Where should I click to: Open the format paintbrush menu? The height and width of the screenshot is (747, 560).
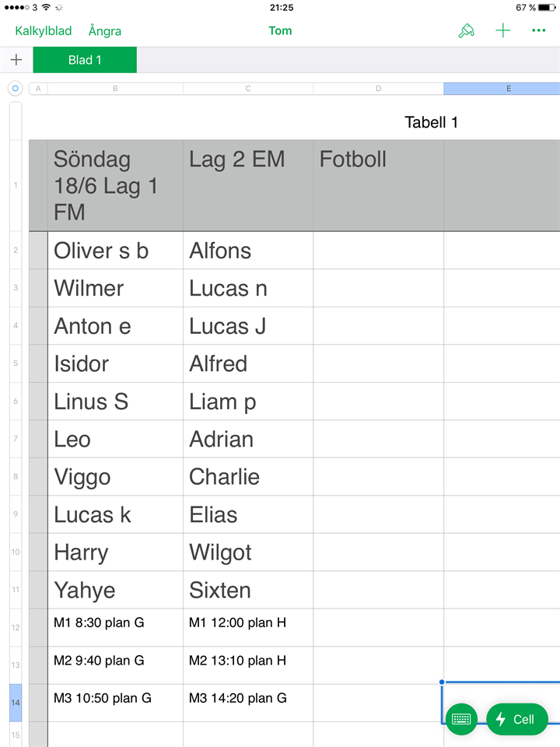pyautogui.click(x=466, y=31)
